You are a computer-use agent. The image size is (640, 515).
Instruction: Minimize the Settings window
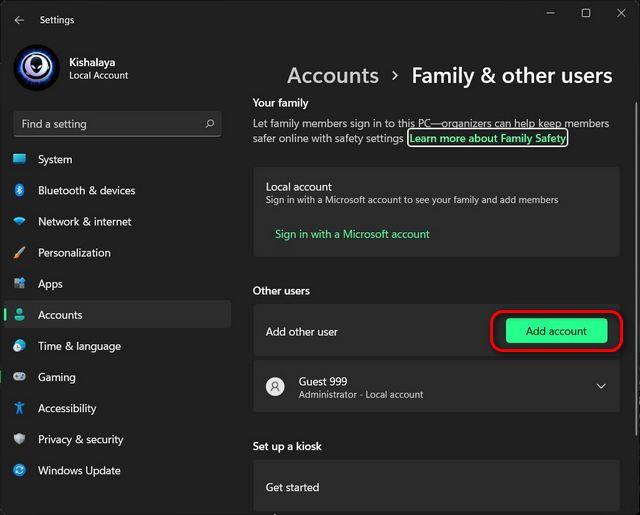coord(550,13)
